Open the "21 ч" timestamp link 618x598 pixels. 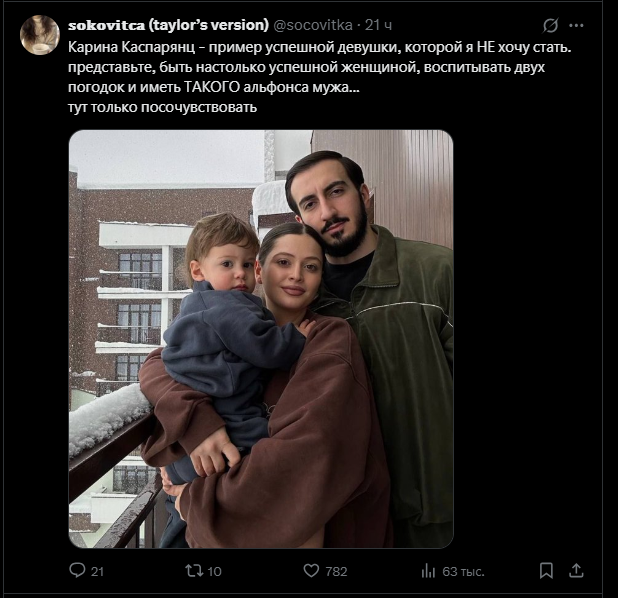378,24
